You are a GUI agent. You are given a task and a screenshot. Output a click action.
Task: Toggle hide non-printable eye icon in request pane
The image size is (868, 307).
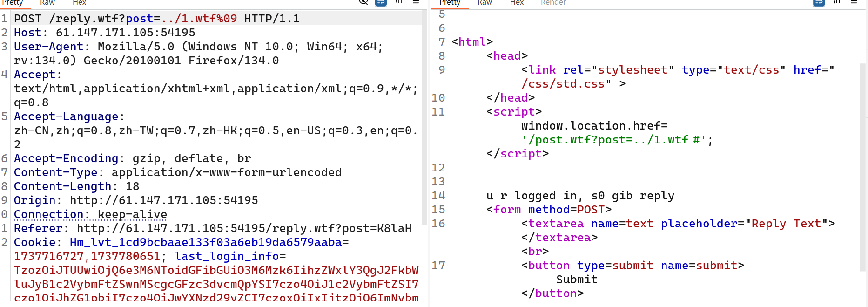click(x=363, y=2)
